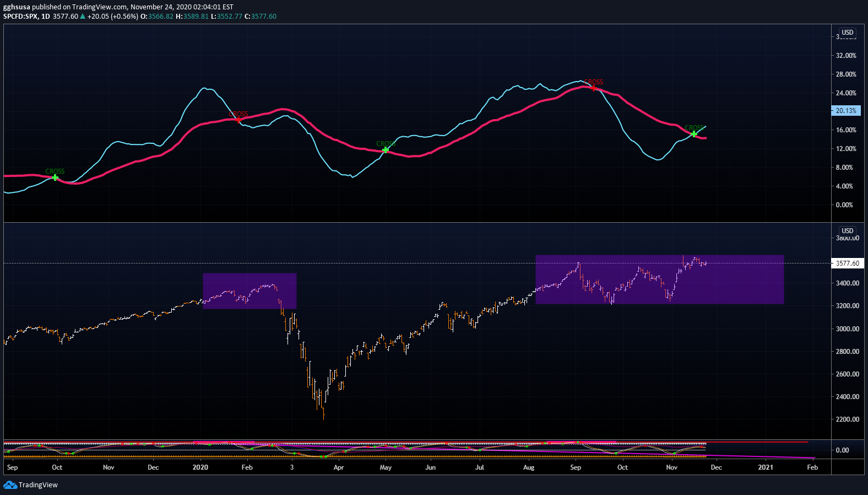The height and width of the screenshot is (495, 868).
Task: Click the USD label of the upper indicator pane
Action: coord(848,33)
